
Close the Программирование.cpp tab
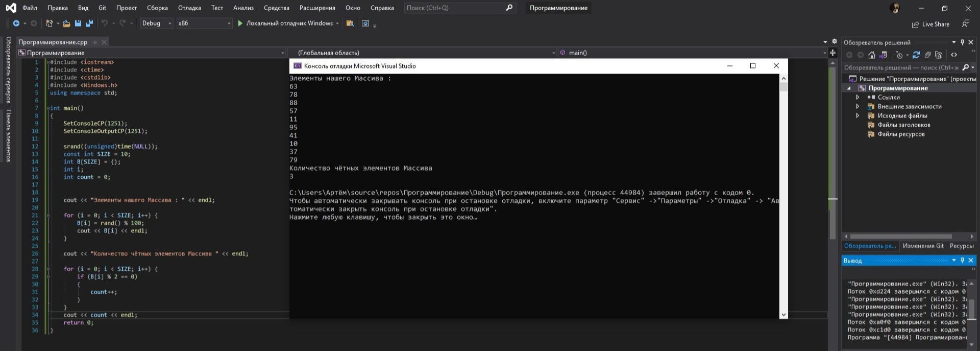[x=104, y=42]
